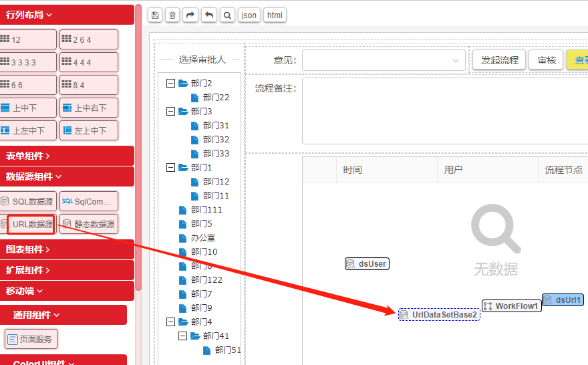
Task: Expand the 图表组件 section
Action: 67,249
